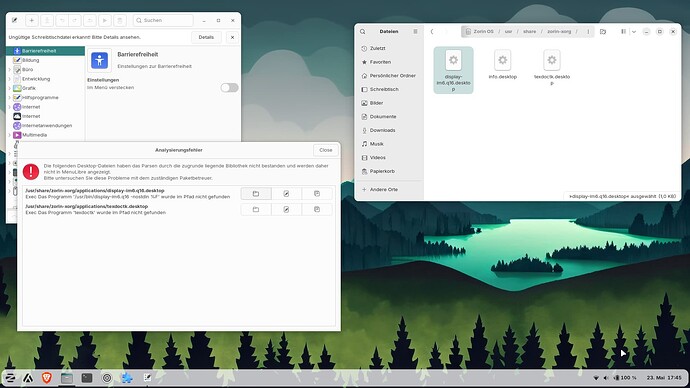690x388 pixels.
Task: Expand the Grafik category in MenuLibre tree
Action: point(10,88)
